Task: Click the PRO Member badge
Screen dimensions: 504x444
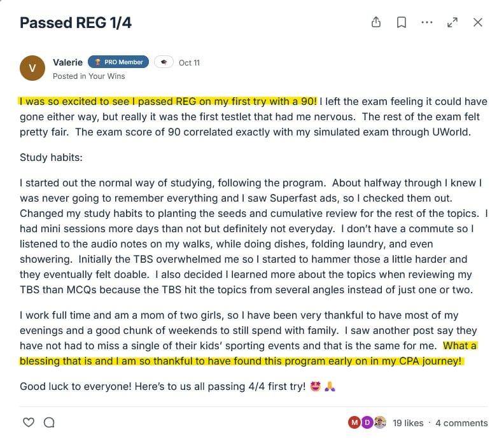Action: point(118,62)
